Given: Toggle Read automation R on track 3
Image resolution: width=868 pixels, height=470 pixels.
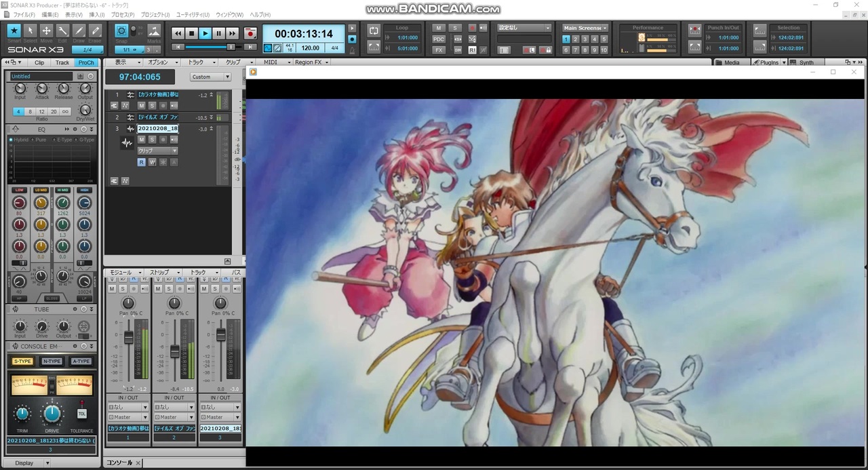Looking at the screenshot, I should click(x=142, y=162).
